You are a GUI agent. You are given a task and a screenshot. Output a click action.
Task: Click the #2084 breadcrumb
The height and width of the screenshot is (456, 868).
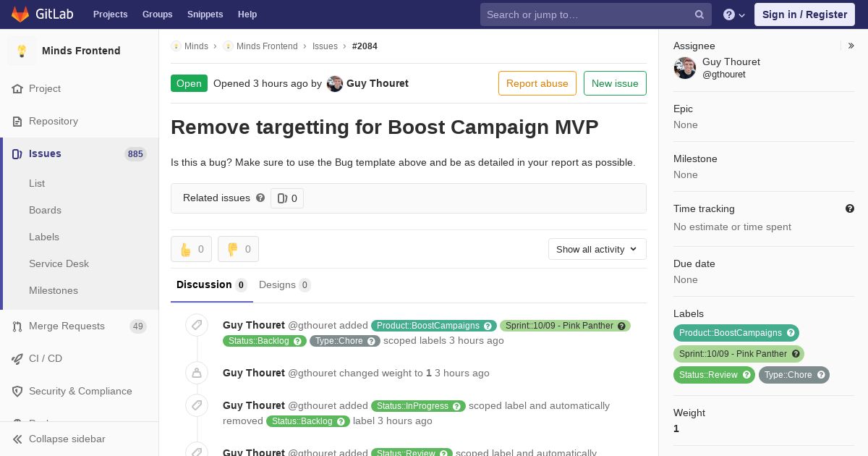[365, 46]
